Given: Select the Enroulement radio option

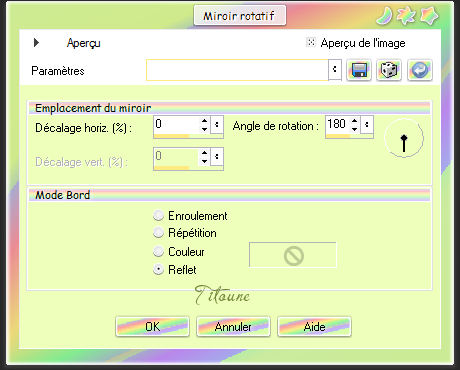Looking at the screenshot, I should [x=158, y=215].
